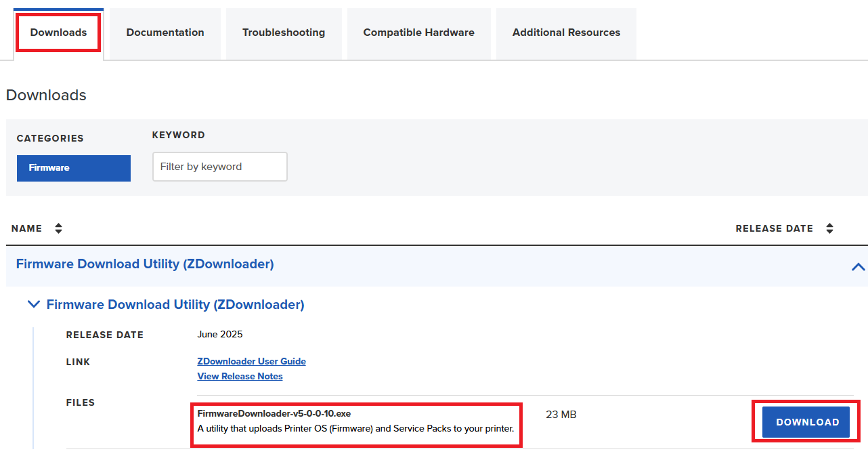Image resolution: width=868 pixels, height=458 pixels.
Task: Click the FirmwareDownloader-v5-0-0-10.exe file name
Action: [274, 413]
